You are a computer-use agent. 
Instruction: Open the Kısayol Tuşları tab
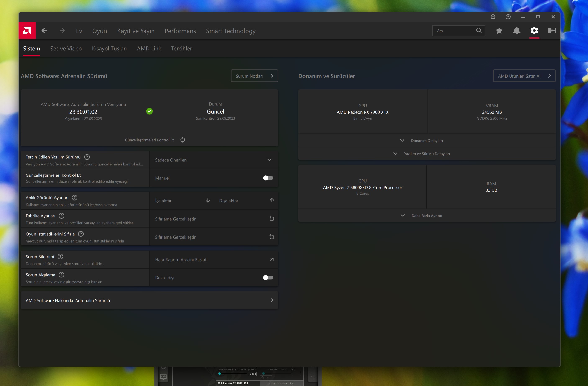109,48
